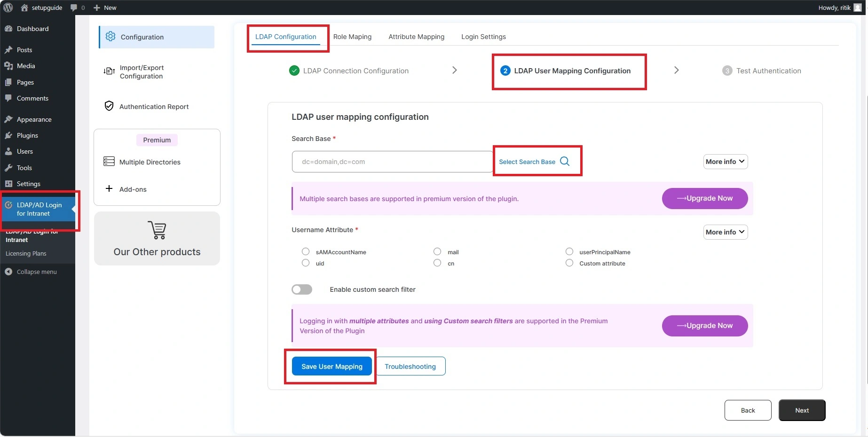Click the user avatar next to Howdy, ritik
The height and width of the screenshot is (437, 868).
858,8
